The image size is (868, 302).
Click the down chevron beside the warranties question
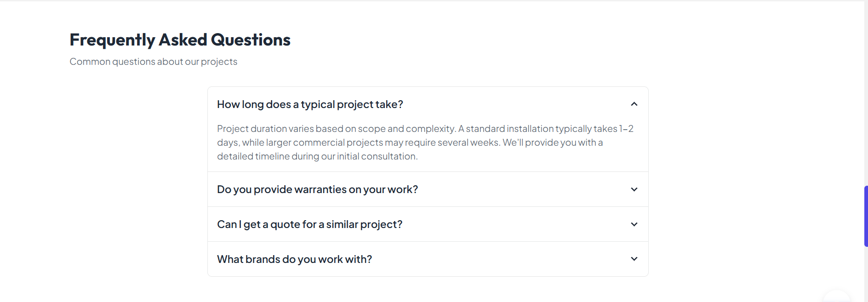[x=634, y=189]
